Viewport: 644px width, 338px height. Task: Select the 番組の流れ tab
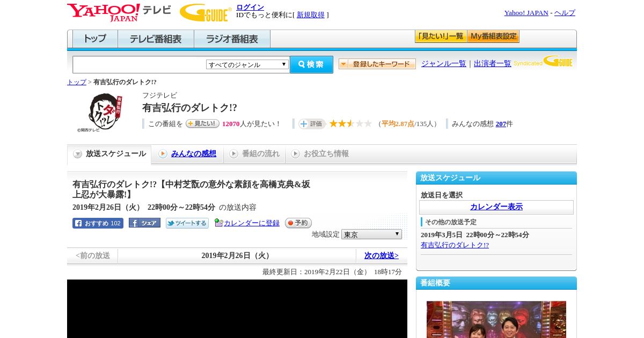254,154
